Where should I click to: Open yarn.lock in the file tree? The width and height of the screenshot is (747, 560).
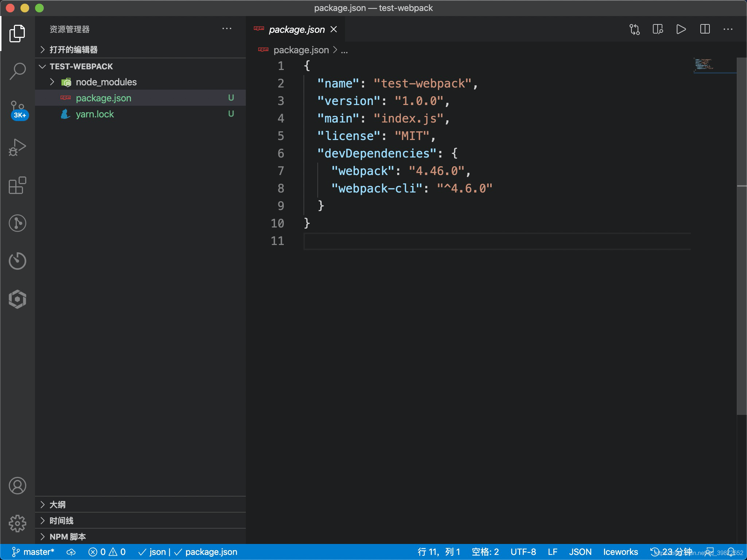coord(140,114)
